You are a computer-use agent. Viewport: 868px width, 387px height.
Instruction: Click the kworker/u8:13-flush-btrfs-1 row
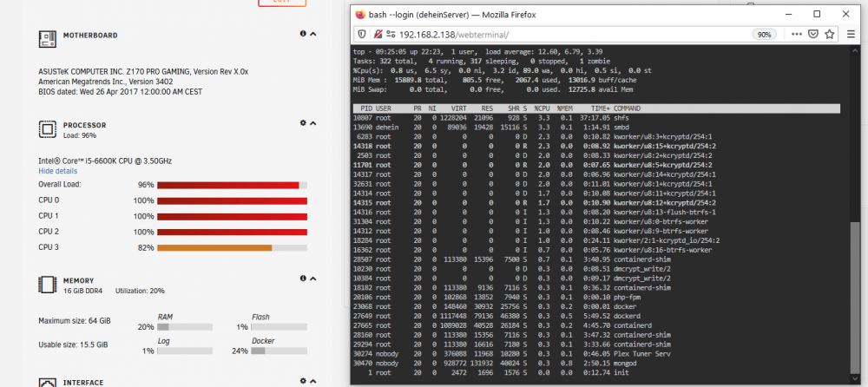596,212
